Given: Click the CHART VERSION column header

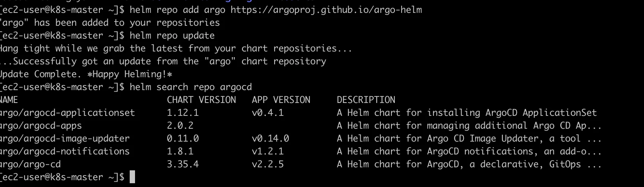Looking at the screenshot, I should pyautogui.click(x=201, y=100).
